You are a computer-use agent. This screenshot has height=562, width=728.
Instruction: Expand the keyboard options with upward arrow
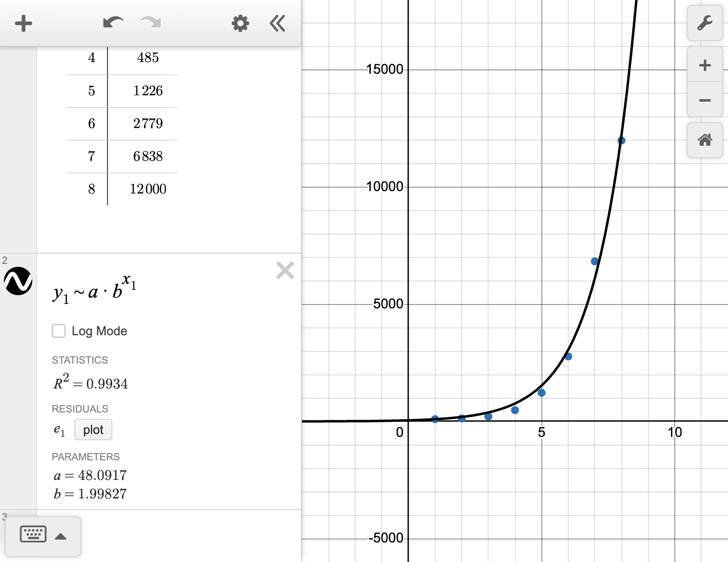(62, 536)
